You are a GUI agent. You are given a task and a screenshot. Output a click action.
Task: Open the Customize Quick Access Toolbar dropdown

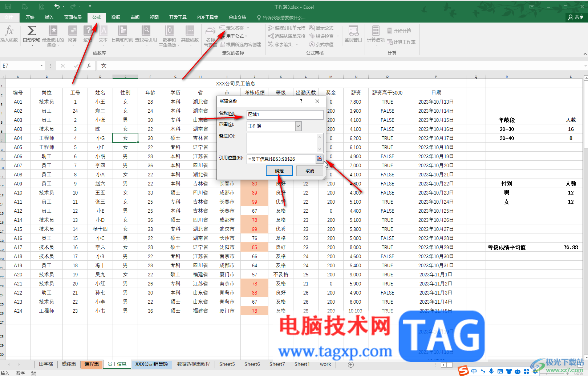pos(90,7)
